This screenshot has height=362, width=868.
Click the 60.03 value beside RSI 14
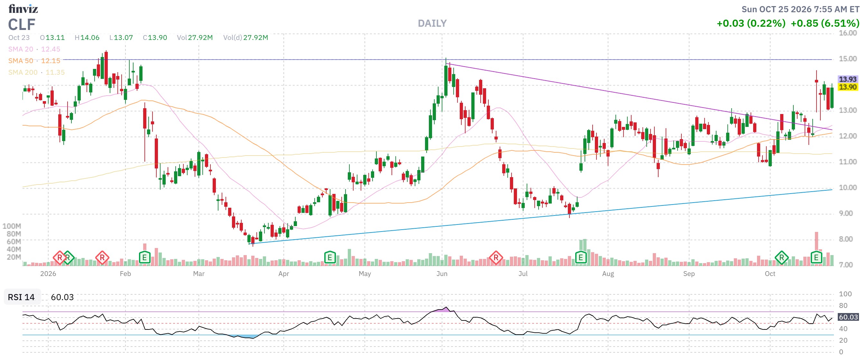coord(62,297)
